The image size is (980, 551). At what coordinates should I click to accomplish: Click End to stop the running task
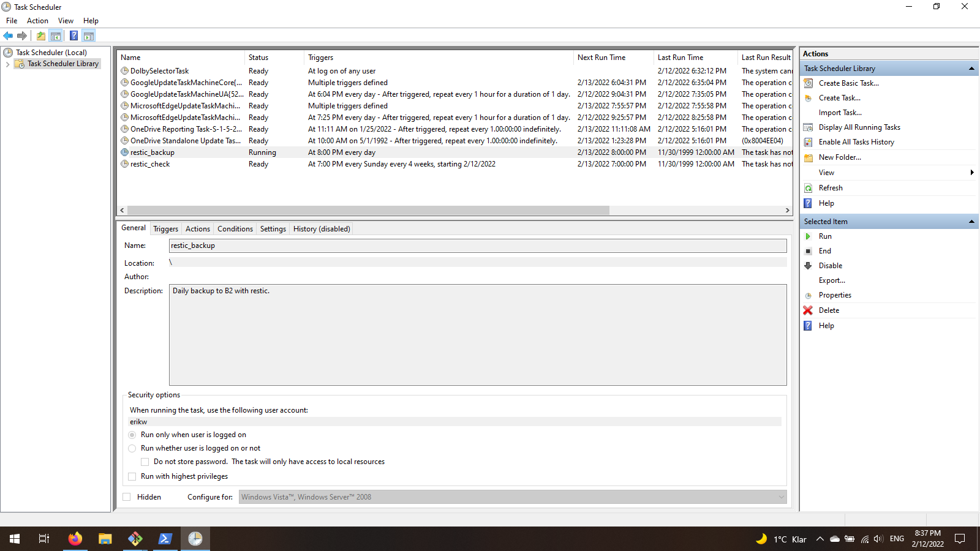(x=824, y=250)
